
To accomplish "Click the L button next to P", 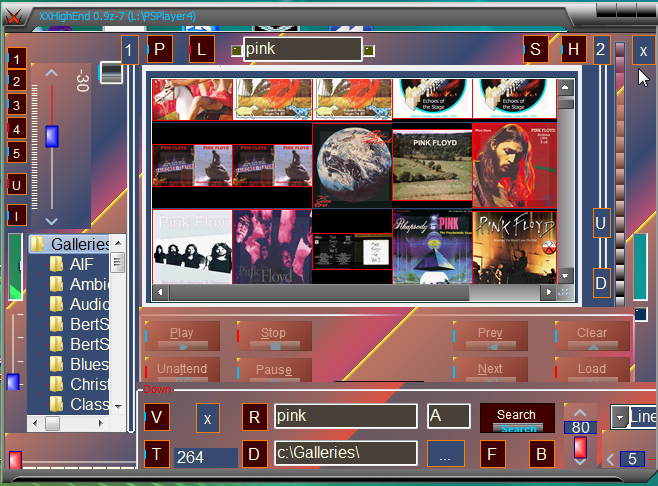I will coord(202,49).
